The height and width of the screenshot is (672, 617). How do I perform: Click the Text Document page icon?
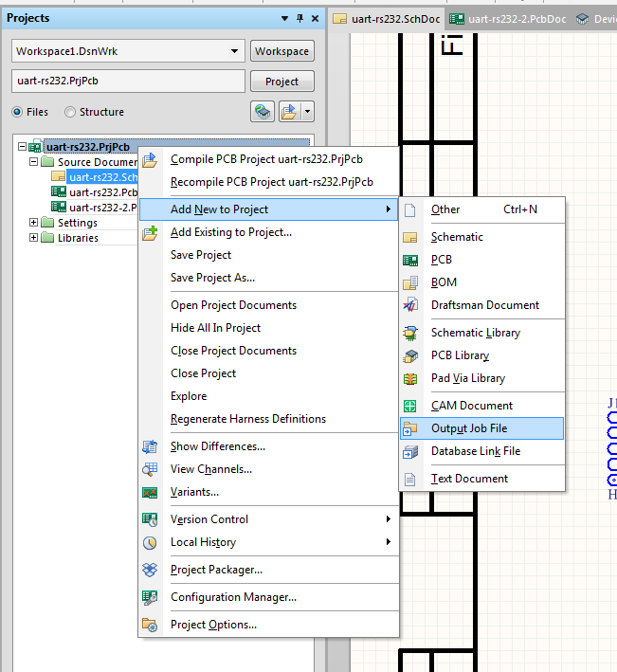tap(410, 480)
